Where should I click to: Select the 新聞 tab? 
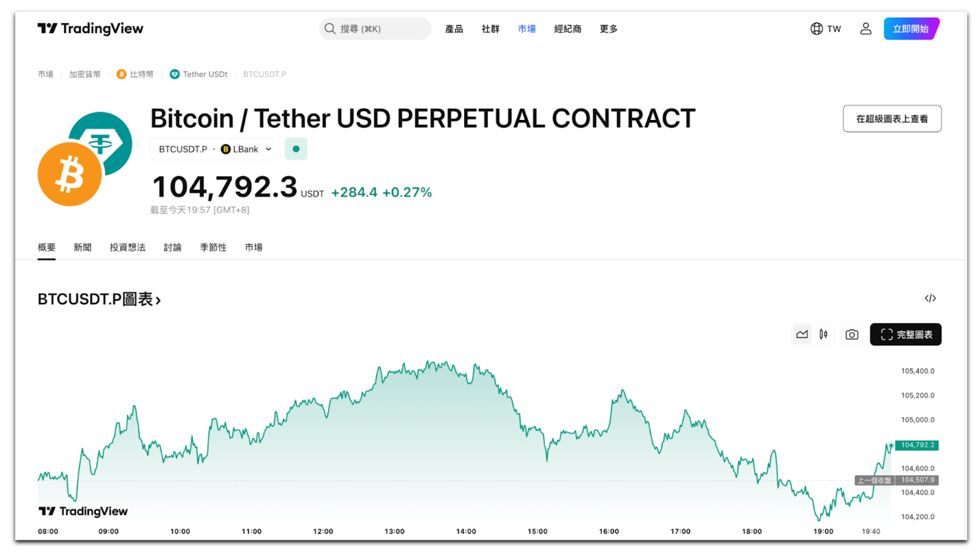click(83, 247)
